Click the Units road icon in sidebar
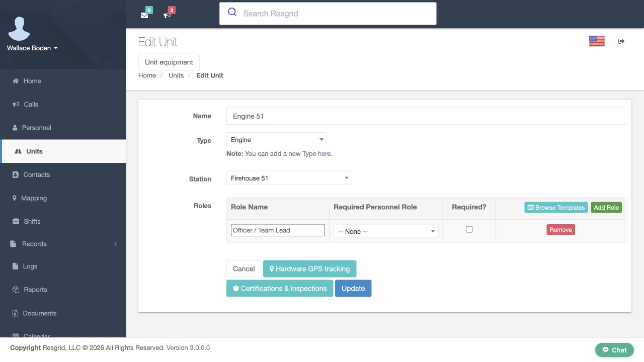644x362 pixels. pyautogui.click(x=18, y=151)
